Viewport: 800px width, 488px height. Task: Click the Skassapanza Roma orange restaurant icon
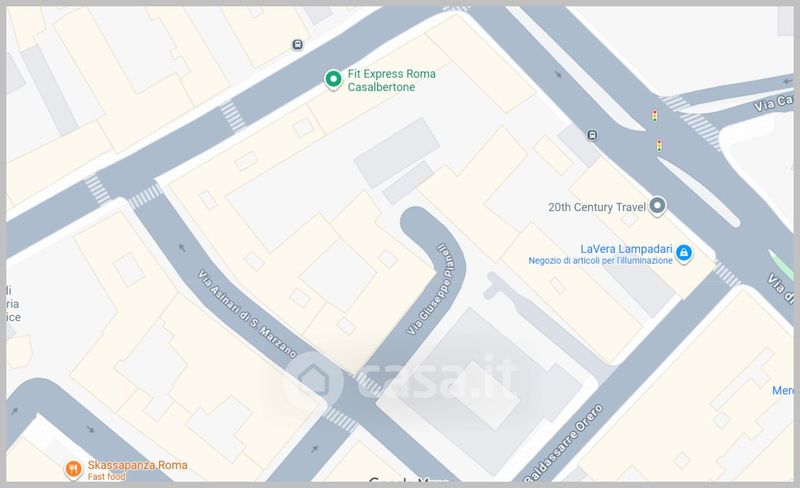click(73, 469)
